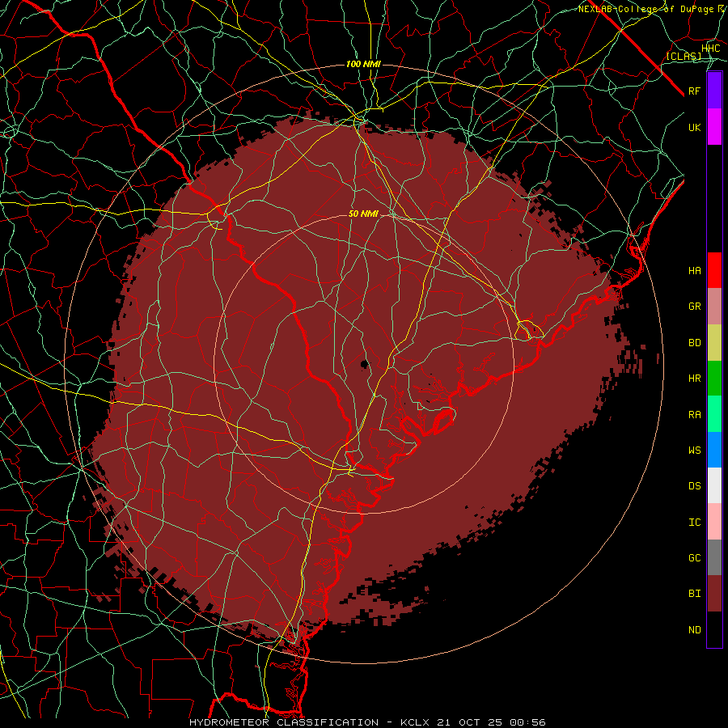Click the IC legend label

point(694,523)
